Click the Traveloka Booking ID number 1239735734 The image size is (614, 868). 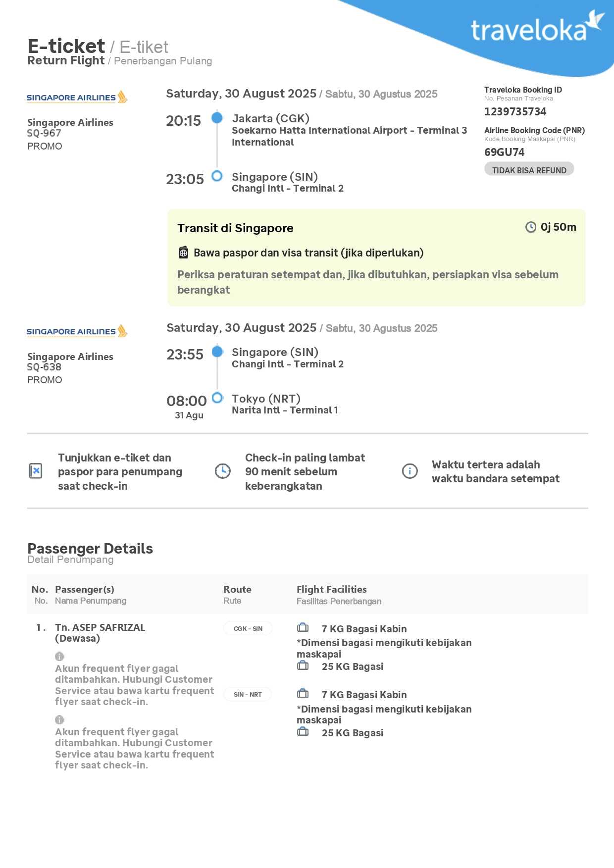coord(515,111)
